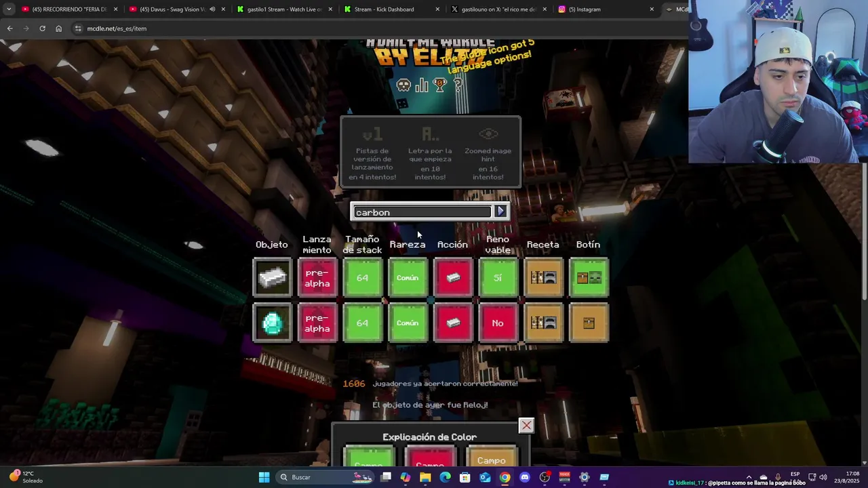Click the diamond row's yellow loot chest cell
The height and width of the screenshot is (488, 868).
(589, 323)
